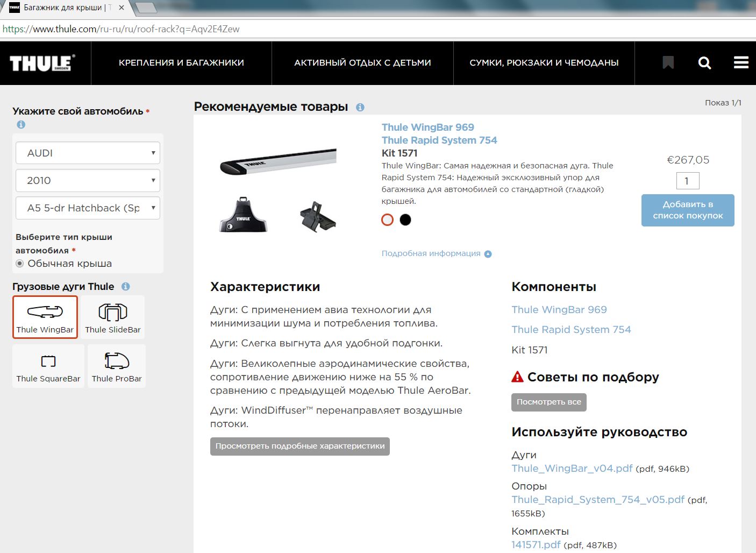Open 'АКТИВНЫЙ ОТДЫХ С ДЕТЬМИ' menu

(362, 63)
